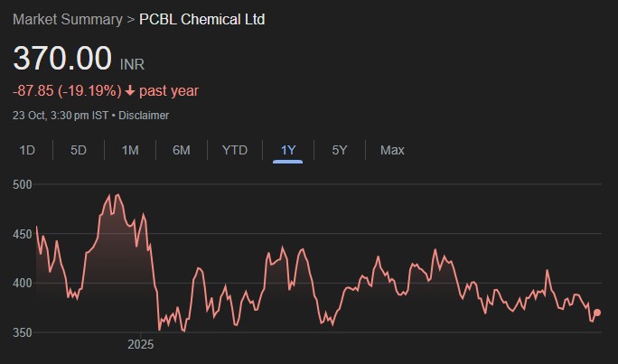Select the YTD tab
This screenshot has height=364, width=618.
pos(235,150)
